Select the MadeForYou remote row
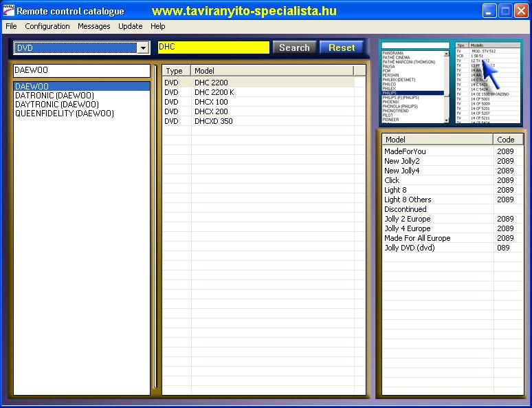The image size is (532, 408). pos(452,151)
